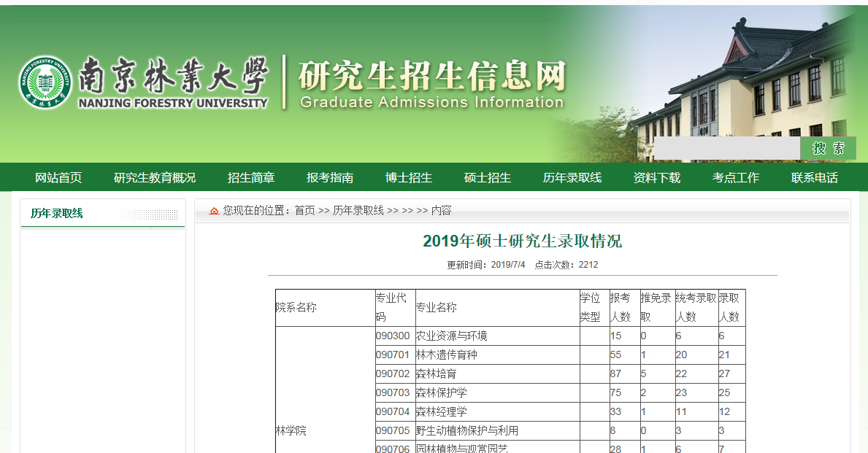This screenshot has height=453, width=868.
Task: Select 历年录取线 sidebar heading
Action: (x=57, y=214)
